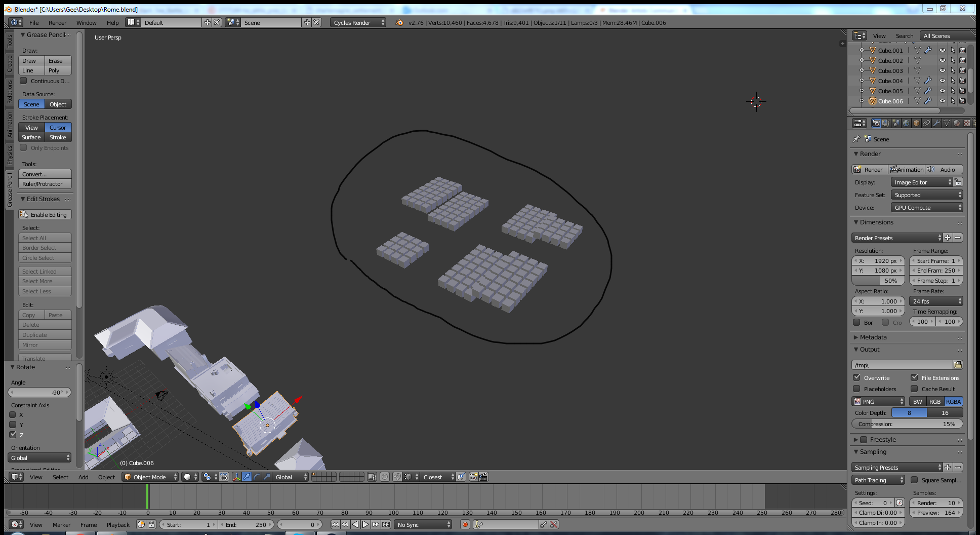Open the Window menu
The image size is (980, 535).
pyautogui.click(x=87, y=22)
